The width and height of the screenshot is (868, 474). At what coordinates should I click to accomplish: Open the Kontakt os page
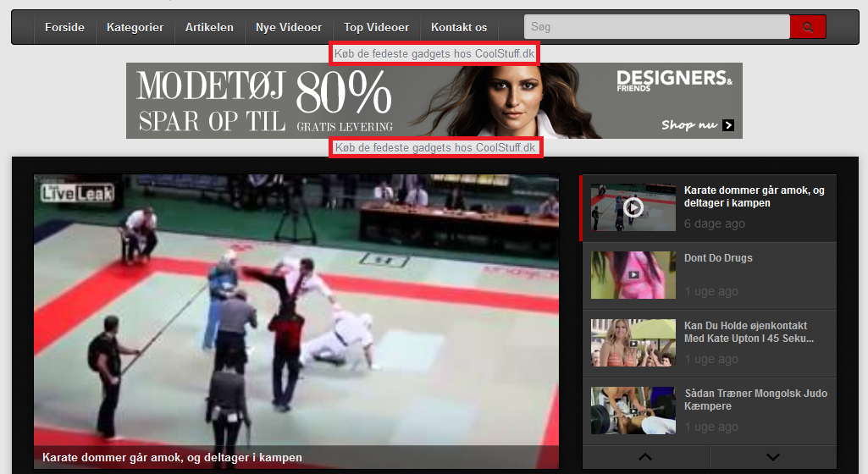pos(459,27)
